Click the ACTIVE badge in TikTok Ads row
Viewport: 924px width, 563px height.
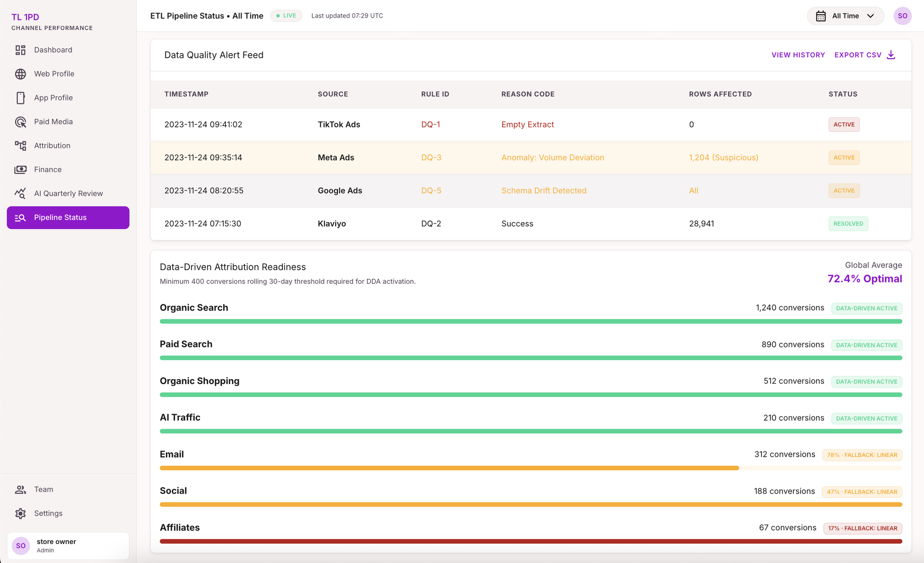(x=844, y=125)
